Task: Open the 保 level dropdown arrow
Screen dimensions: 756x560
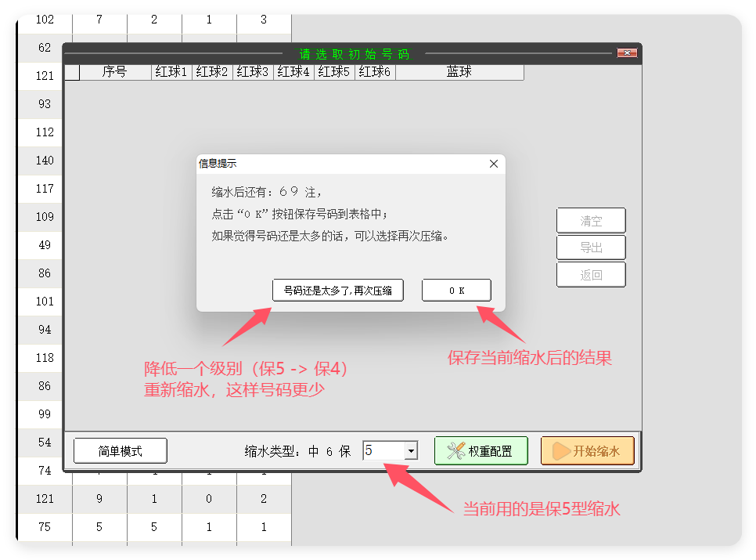Action: click(411, 450)
